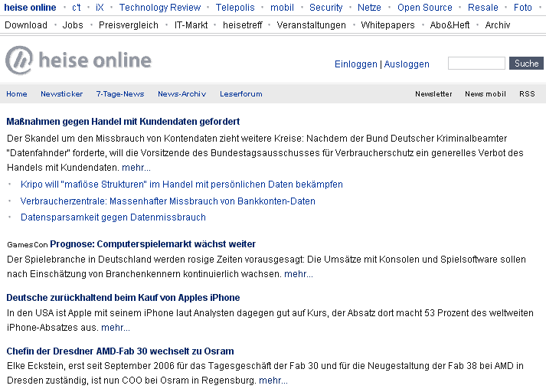Open the AMD-Fab 30 Osram headline
Viewport: 546px width, 392px height.
tap(120, 351)
